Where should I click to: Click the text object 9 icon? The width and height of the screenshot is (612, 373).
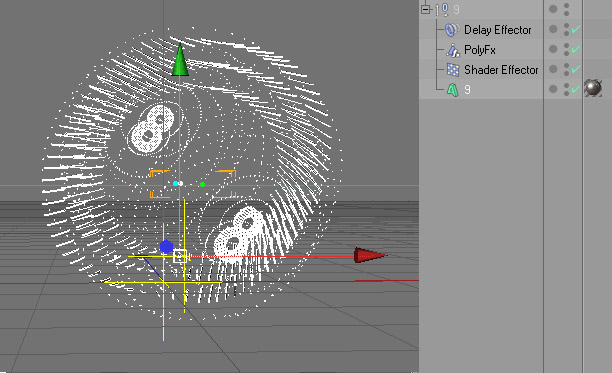(452, 90)
